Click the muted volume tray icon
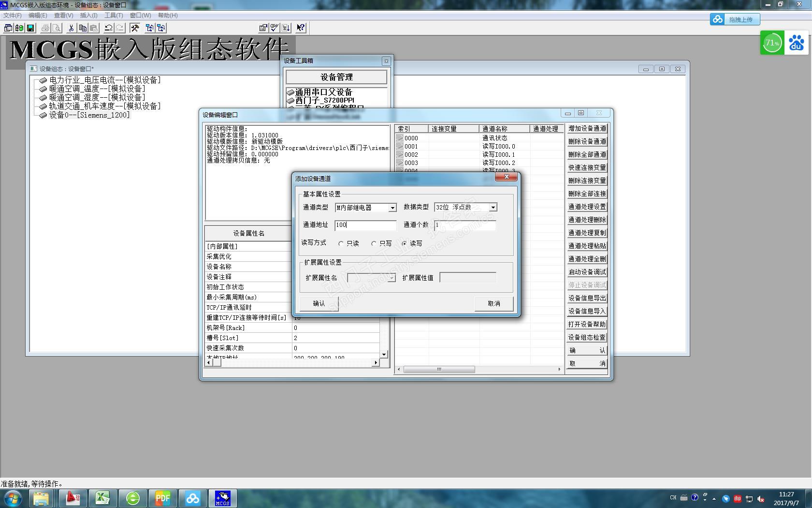This screenshot has height=508, width=812. [761, 498]
